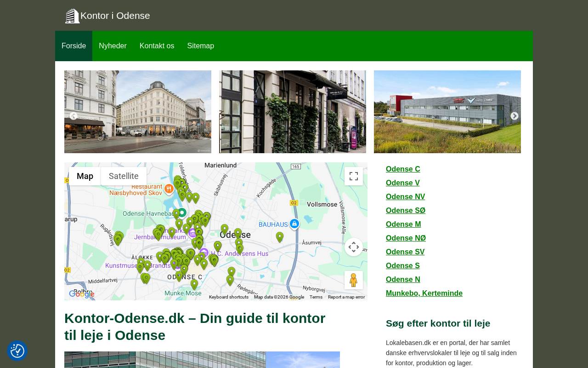
Task: Open map camera controls
Action: tap(354, 247)
